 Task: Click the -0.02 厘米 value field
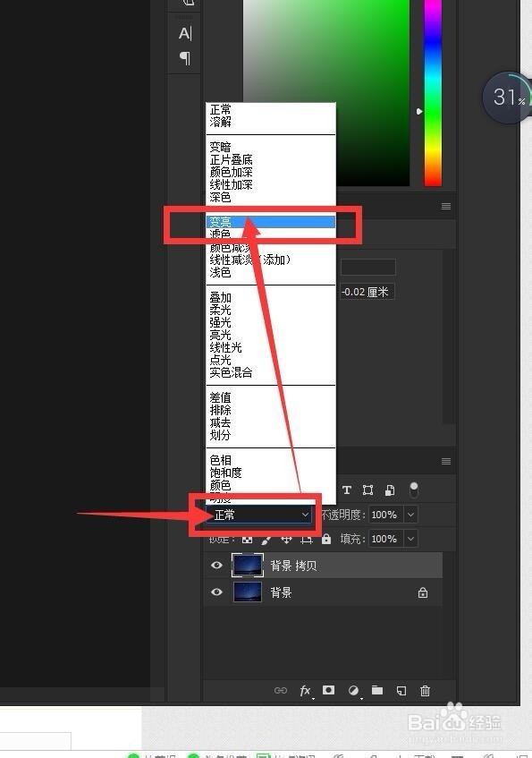[367, 292]
